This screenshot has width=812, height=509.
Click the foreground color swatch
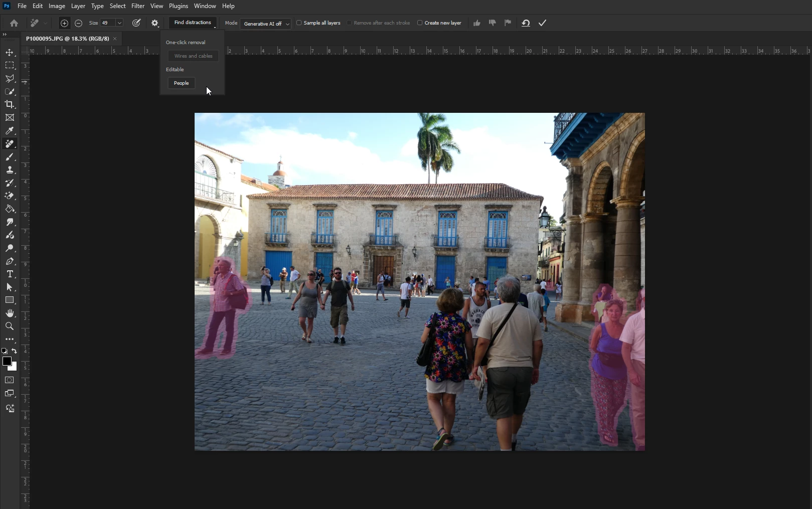(x=7, y=362)
